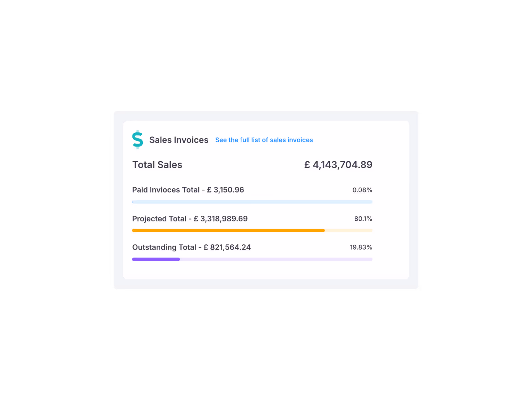Image resolution: width=532 pixels, height=400 pixels.
Task: Select the Total Sales heading
Action: (x=157, y=164)
